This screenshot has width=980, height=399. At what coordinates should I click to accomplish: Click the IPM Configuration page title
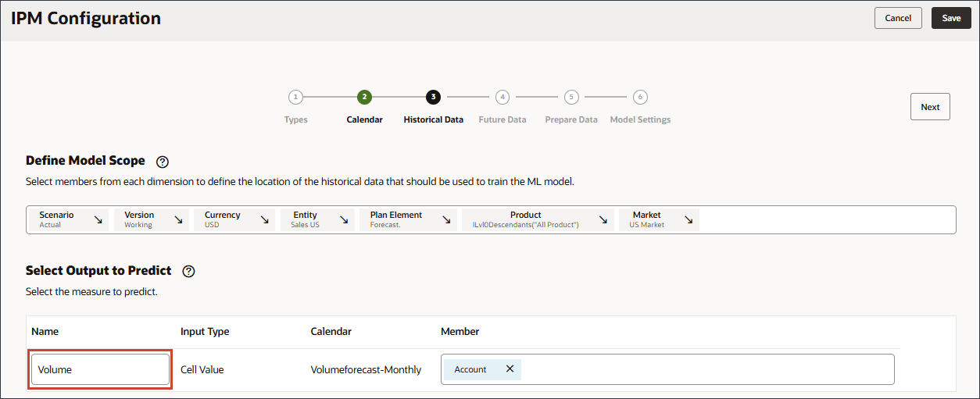86,18
